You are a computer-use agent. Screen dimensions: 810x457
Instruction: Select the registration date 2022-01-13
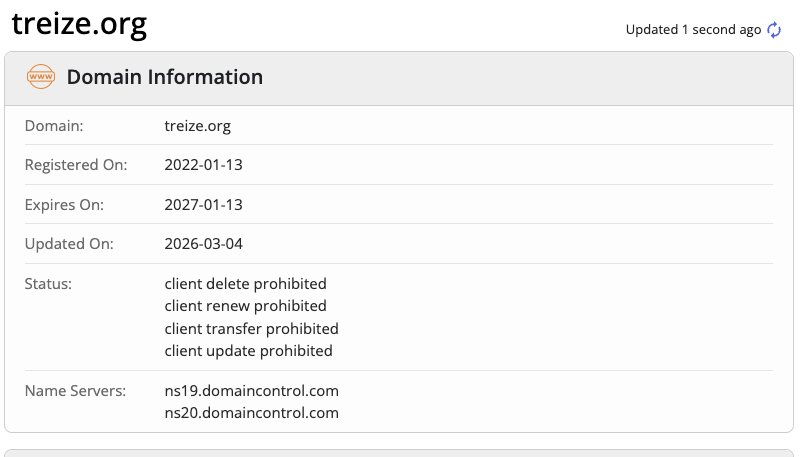(203, 165)
